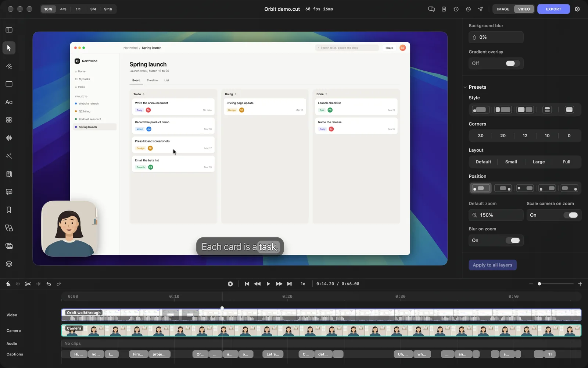Click Apply to all layers
This screenshot has width=588, height=368.
point(492,265)
